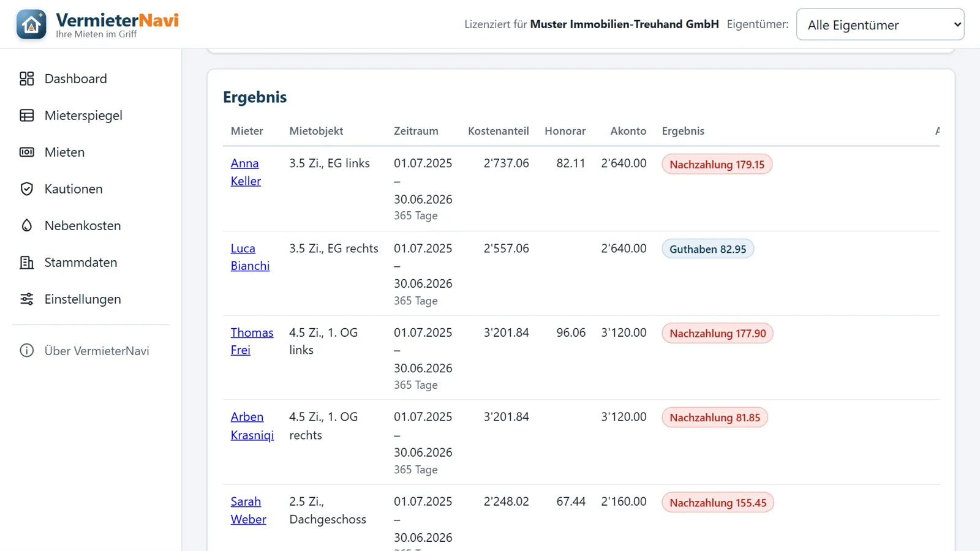980x551 pixels.
Task: Open tenant link Arben Krasniqi
Action: pos(252,425)
